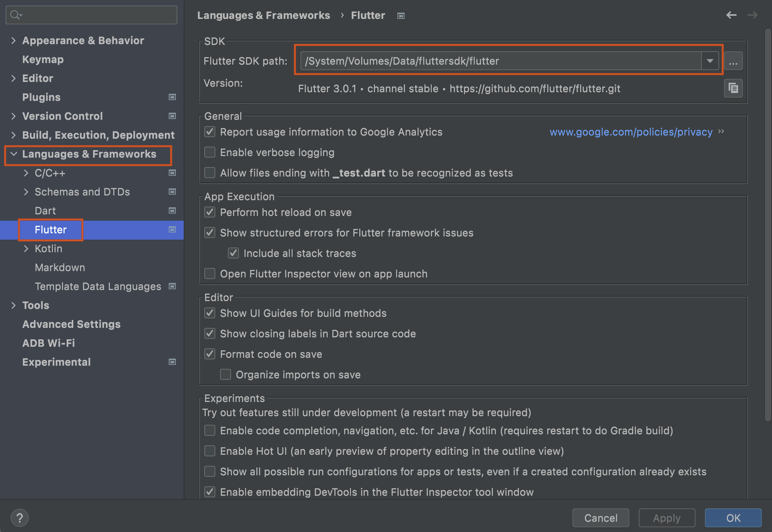This screenshot has width=772, height=532.
Task: Expand Version Control section
Action: coord(13,116)
